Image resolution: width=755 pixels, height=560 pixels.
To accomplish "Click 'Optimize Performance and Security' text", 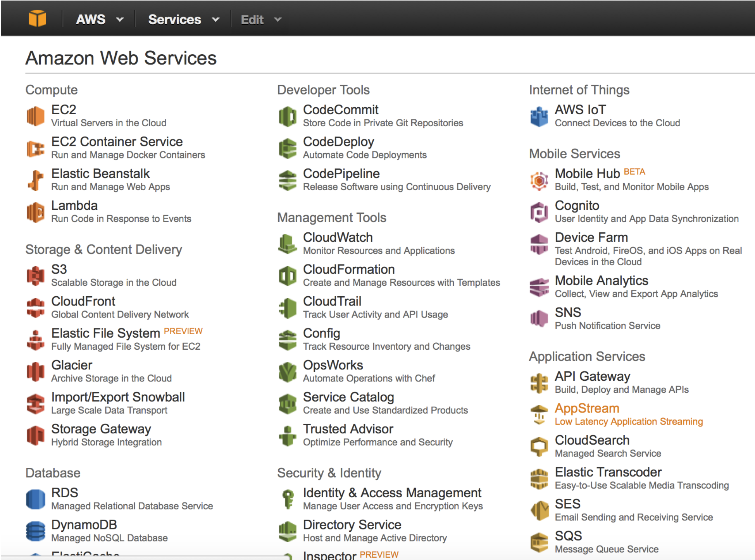I will coord(377,442).
